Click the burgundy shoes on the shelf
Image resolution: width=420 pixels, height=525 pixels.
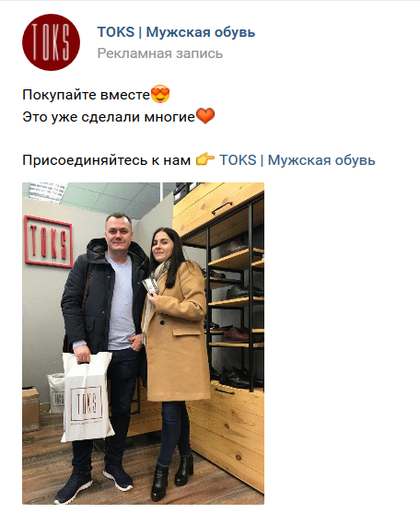click(237, 334)
